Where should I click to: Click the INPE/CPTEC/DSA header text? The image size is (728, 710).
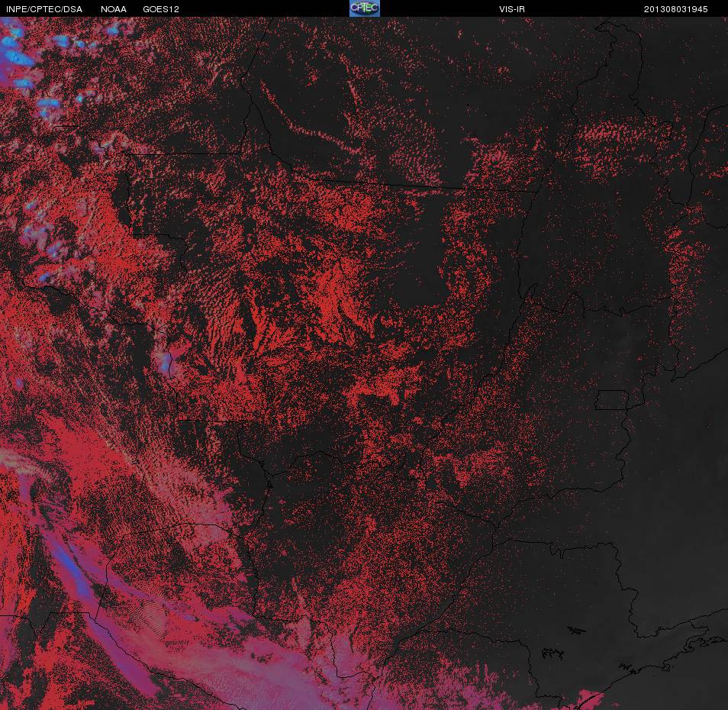[44, 9]
